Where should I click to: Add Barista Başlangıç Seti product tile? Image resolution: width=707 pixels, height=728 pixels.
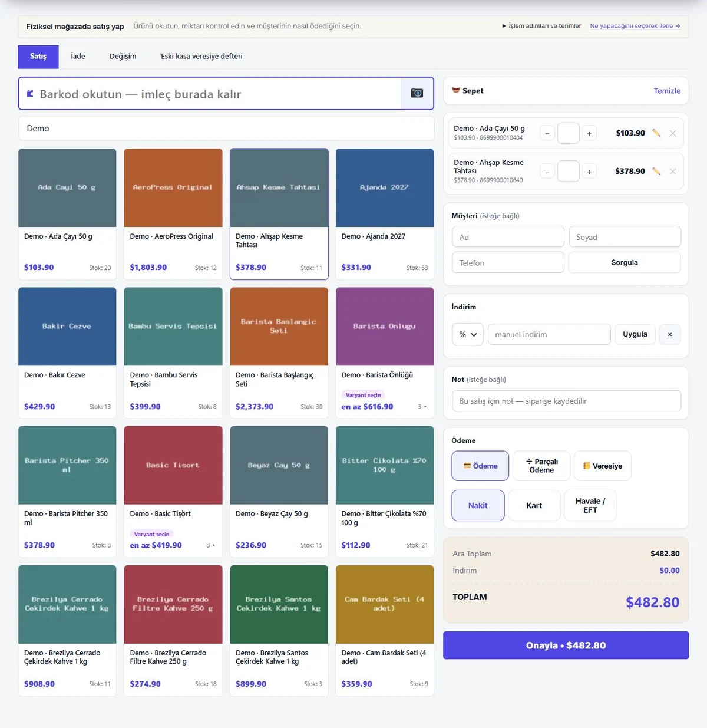[x=279, y=353]
